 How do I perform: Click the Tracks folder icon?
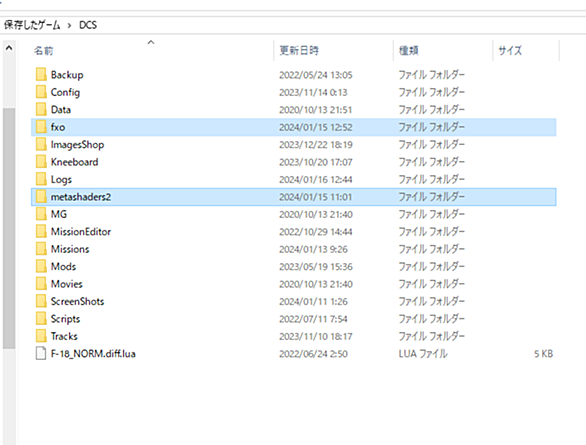(41, 336)
